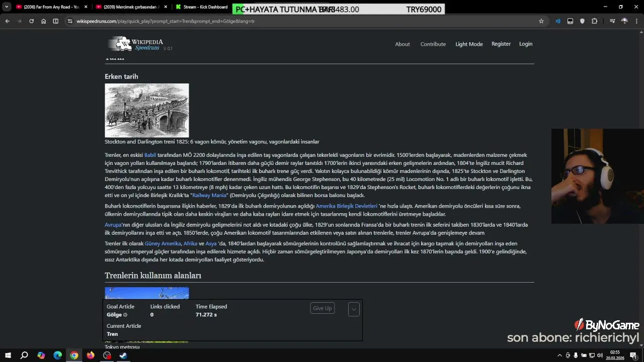The image size is (644, 362).
Task: Open Google Chrome taskbar icon
Action: coord(74,355)
